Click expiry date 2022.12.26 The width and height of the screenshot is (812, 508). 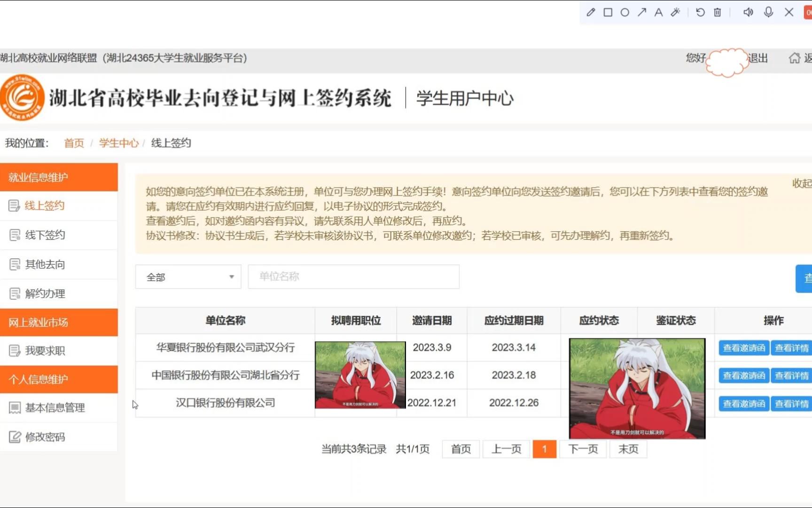tap(514, 403)
